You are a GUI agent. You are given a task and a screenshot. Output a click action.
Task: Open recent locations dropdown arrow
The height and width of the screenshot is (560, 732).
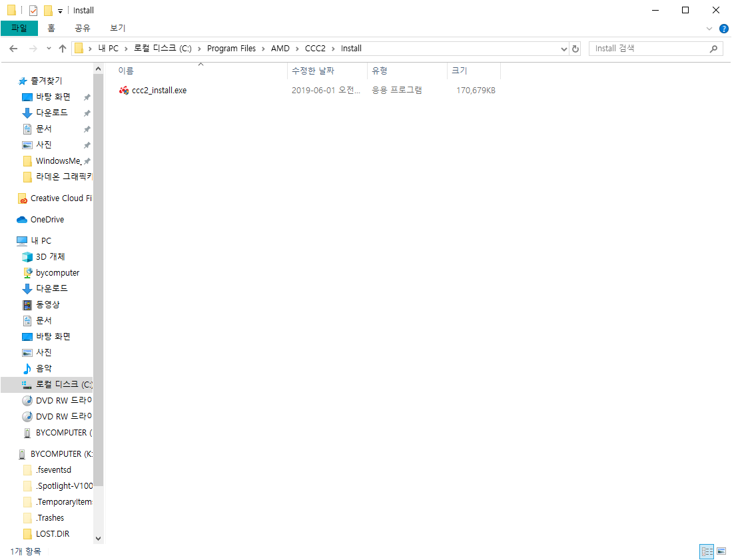pos(49,49)
